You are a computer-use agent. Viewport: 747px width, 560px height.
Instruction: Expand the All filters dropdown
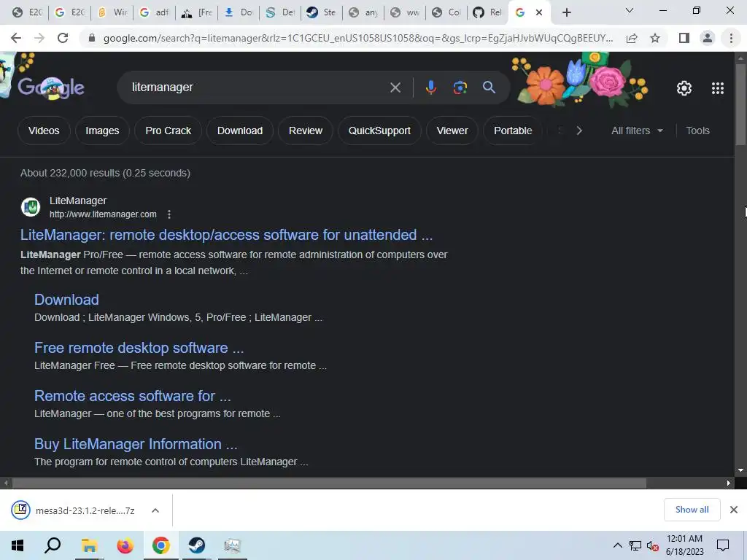[637, 131]
